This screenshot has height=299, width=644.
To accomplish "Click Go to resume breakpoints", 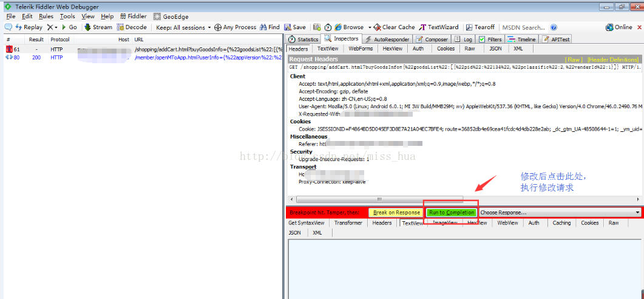I will pyautogui.click(x=69, y=27).
